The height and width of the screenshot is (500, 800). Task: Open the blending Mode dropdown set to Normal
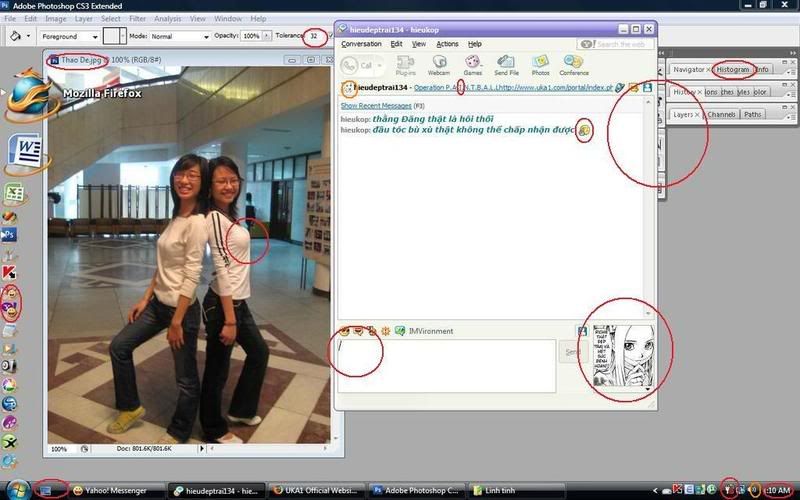180,37
